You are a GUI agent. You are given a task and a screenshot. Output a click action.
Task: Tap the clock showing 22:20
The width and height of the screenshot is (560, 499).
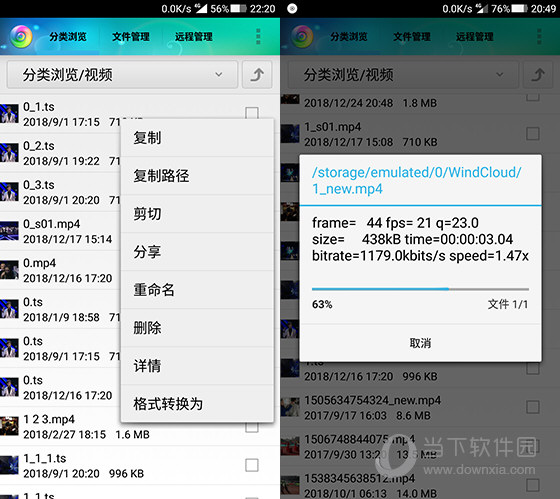click(x=262, y=9)
